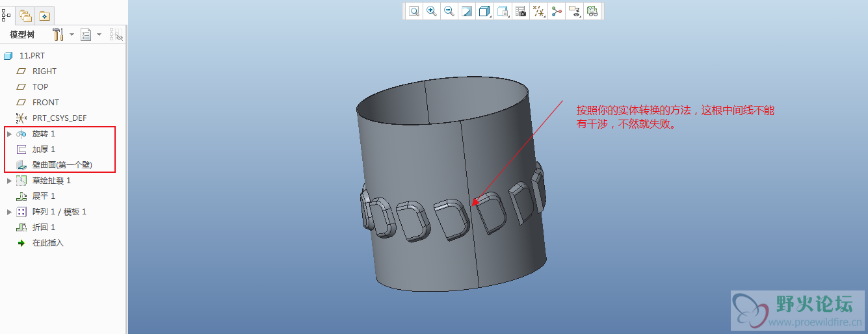868x334 pixels.
Task: Toggle the appearance display eye icon
Action: point(574,11)
